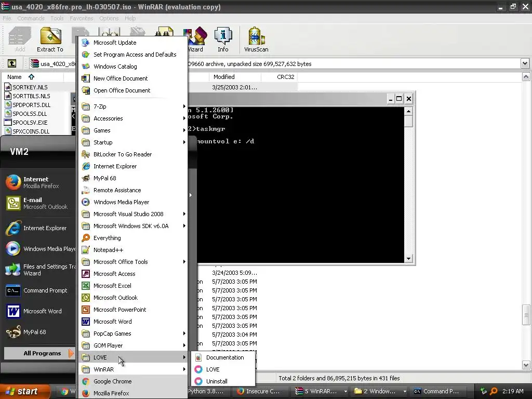
Task: Click the WinRAR file list scroll-down arrow
Action: point(526,365)
